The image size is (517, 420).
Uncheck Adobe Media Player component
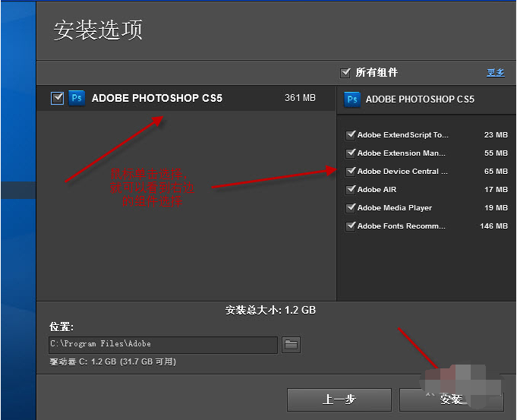click(351, 208)
